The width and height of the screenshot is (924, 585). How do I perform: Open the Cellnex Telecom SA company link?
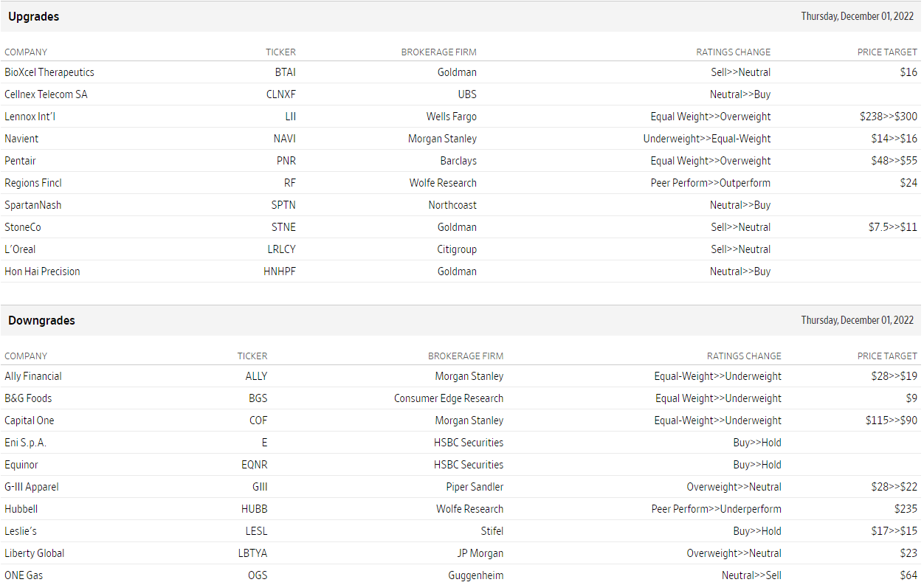coord(46,94)
